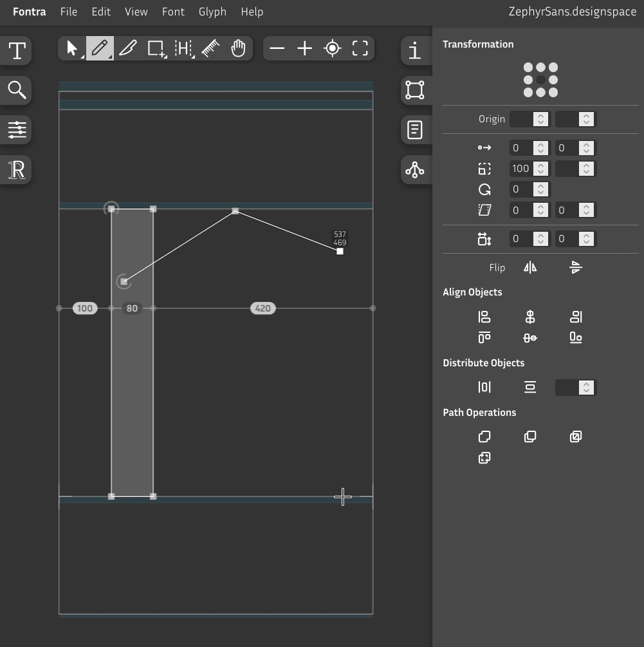The width and height of the screenshot is (644, 647).
Task: Open the Font menu
Action: 173,12
